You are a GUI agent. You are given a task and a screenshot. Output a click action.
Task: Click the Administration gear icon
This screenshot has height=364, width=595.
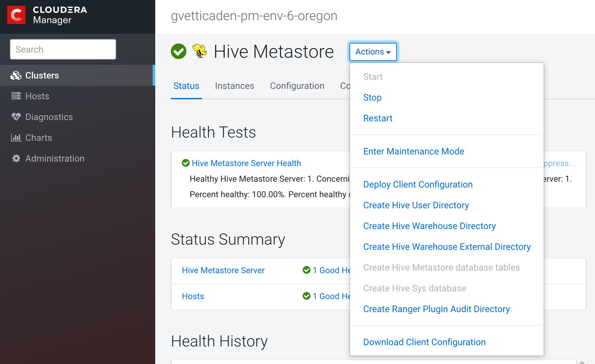pyautogui.click(x=16, y=158)
